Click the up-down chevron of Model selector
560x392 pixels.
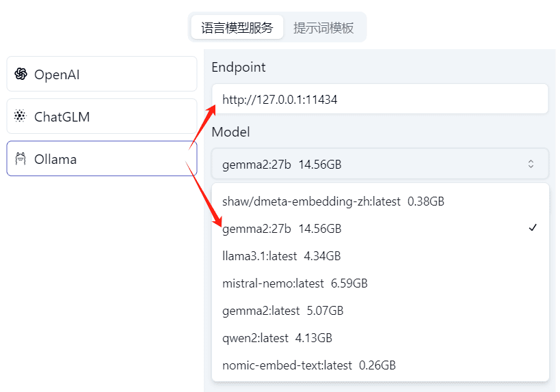coord(531,164)
